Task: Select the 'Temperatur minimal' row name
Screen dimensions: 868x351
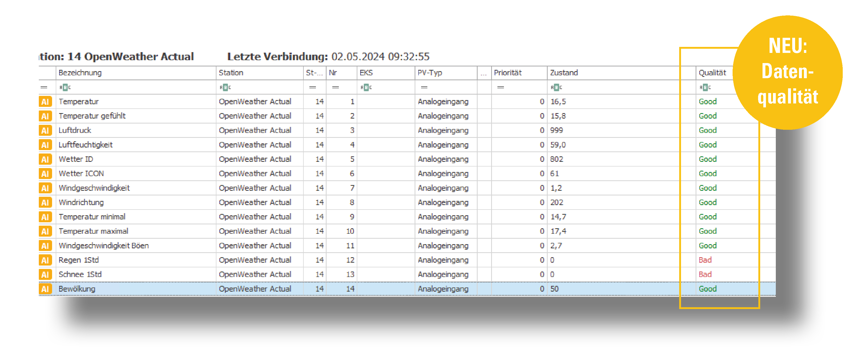Action: pos(92,217)
